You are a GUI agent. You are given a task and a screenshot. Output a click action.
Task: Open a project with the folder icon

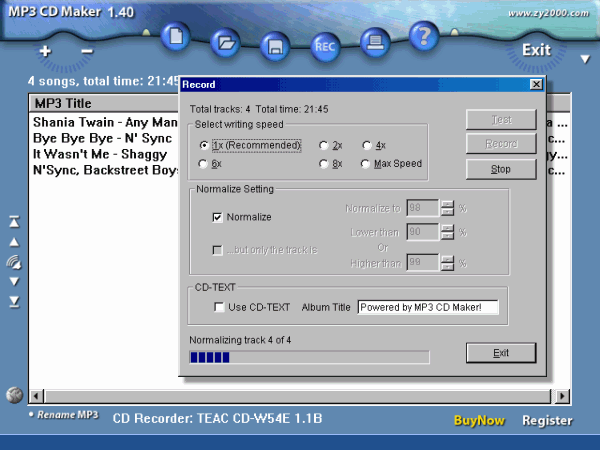click(x=226, y=43)
